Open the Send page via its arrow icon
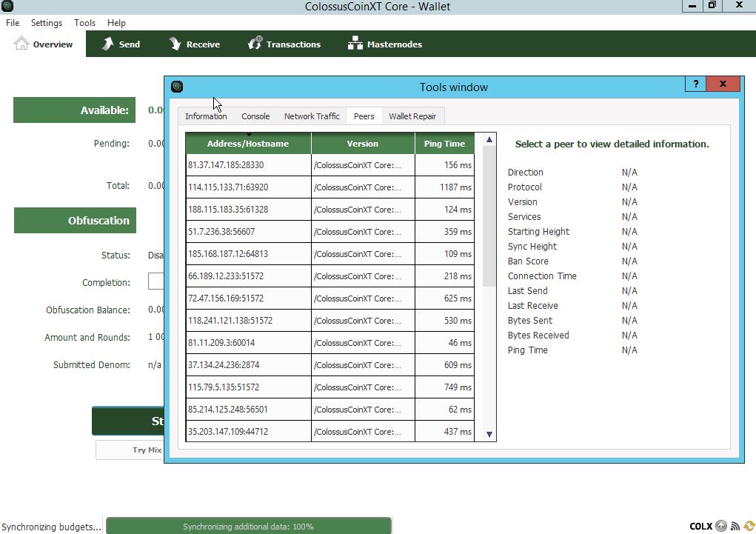 click(x=107, y=44)
